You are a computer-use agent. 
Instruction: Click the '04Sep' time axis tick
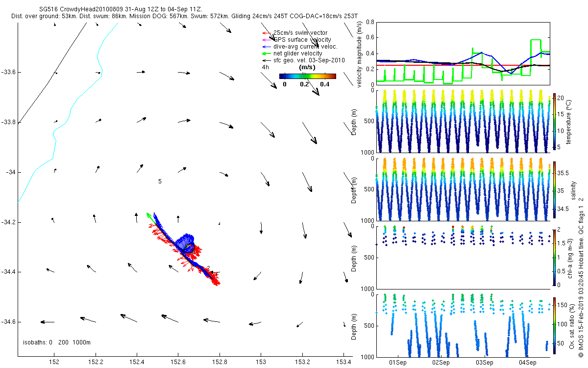tap(528, 363)
